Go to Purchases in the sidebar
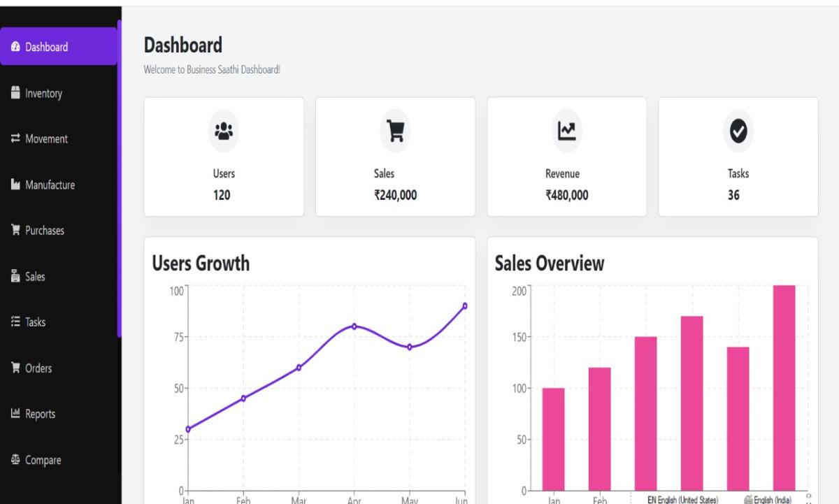The image size is (839, 504). [x=45, y=231]
